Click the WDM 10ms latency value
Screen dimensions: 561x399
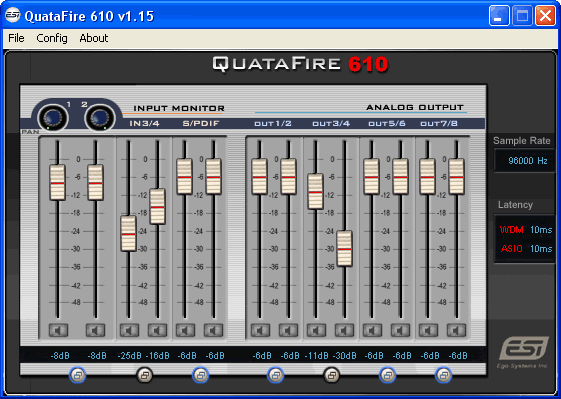coord(541,229)
